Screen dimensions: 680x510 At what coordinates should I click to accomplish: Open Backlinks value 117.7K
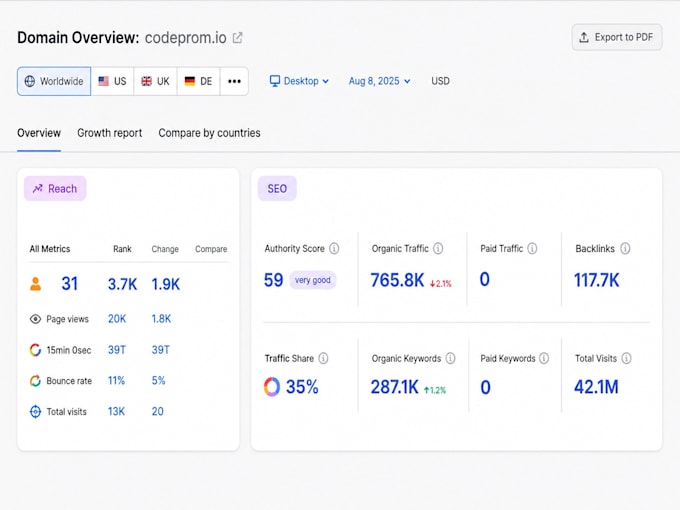tap(597, 280)
